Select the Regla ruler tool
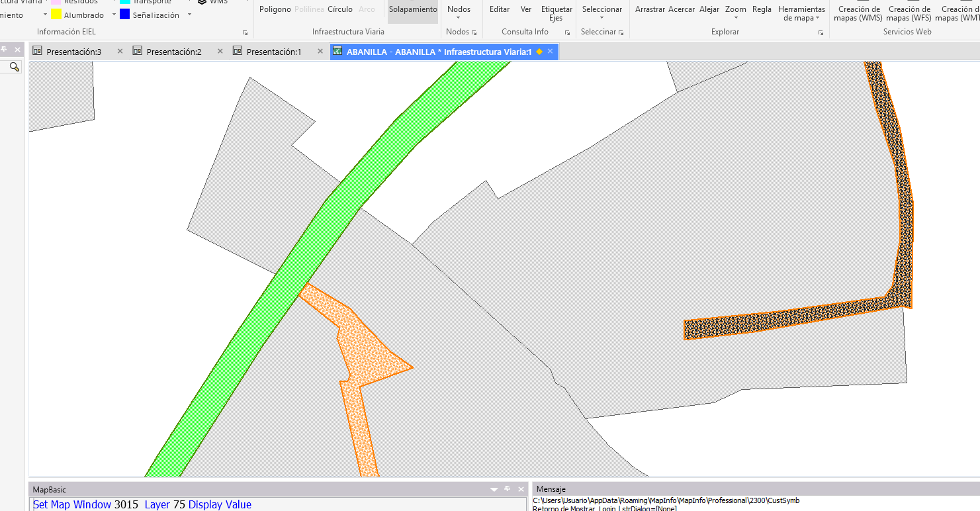The width and height of the screenshot is (980, 511). pos(762,9)
